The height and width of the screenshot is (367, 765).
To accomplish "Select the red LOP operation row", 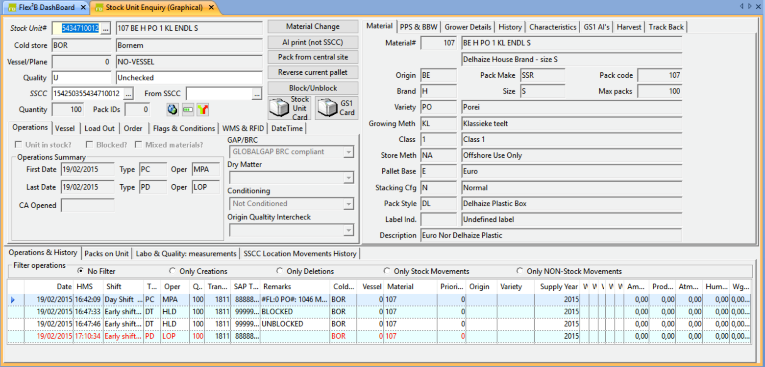I will click(379, 336).
